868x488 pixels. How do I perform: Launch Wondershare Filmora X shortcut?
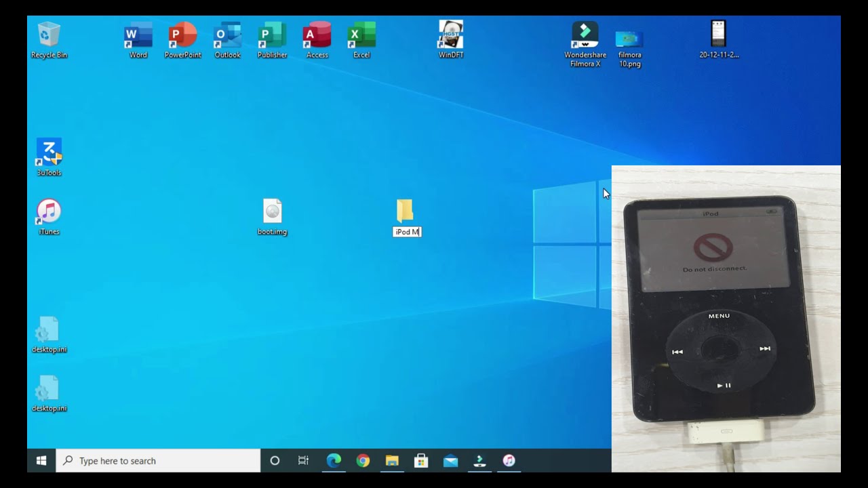coord(585,45)
